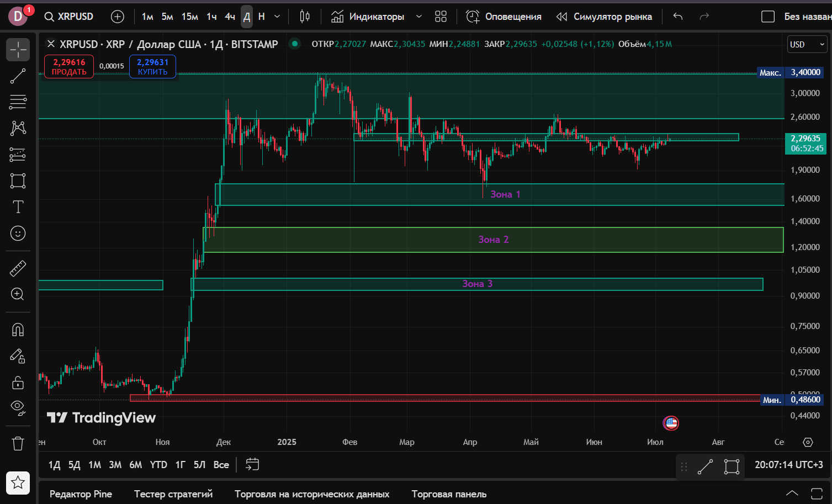The image size is (832, 504).
Task: Switch to the 1-hour timeframe
Action: (x=211, y=17)
